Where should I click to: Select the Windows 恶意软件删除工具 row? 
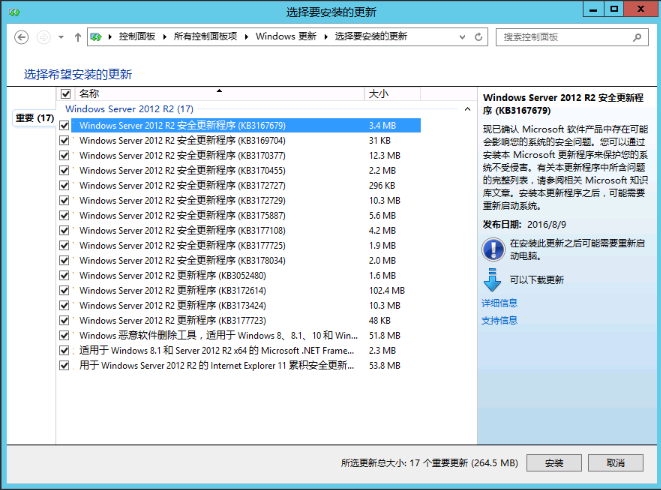246,336
